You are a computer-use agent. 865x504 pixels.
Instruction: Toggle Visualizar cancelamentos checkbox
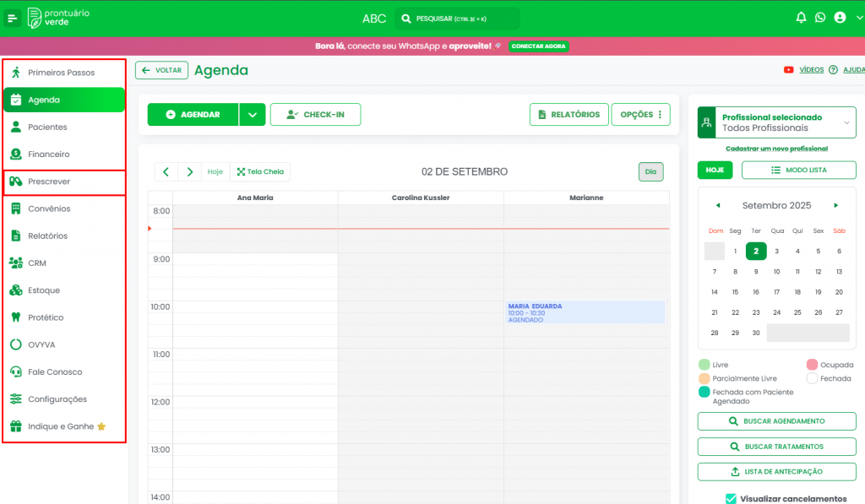coord(731,498)
